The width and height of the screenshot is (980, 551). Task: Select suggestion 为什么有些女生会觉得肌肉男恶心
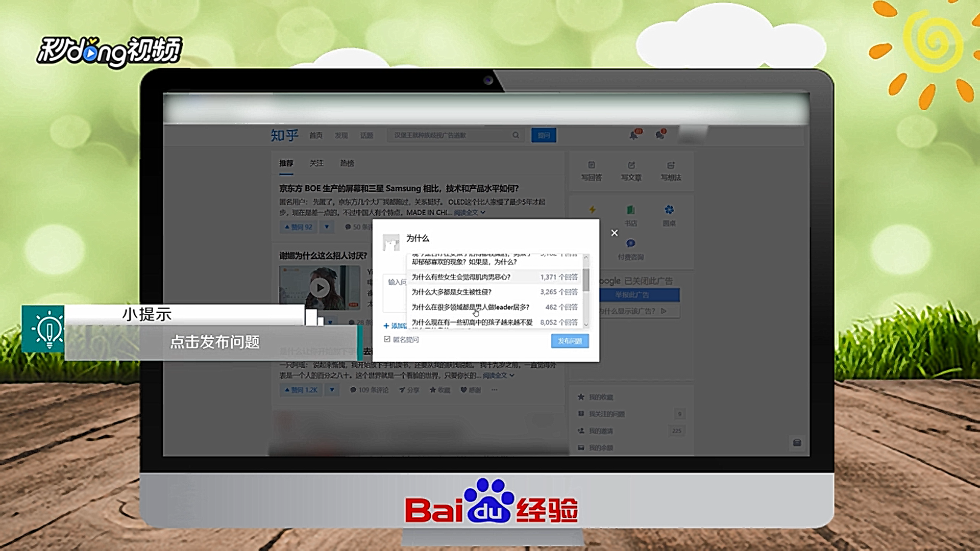[461, 277]
